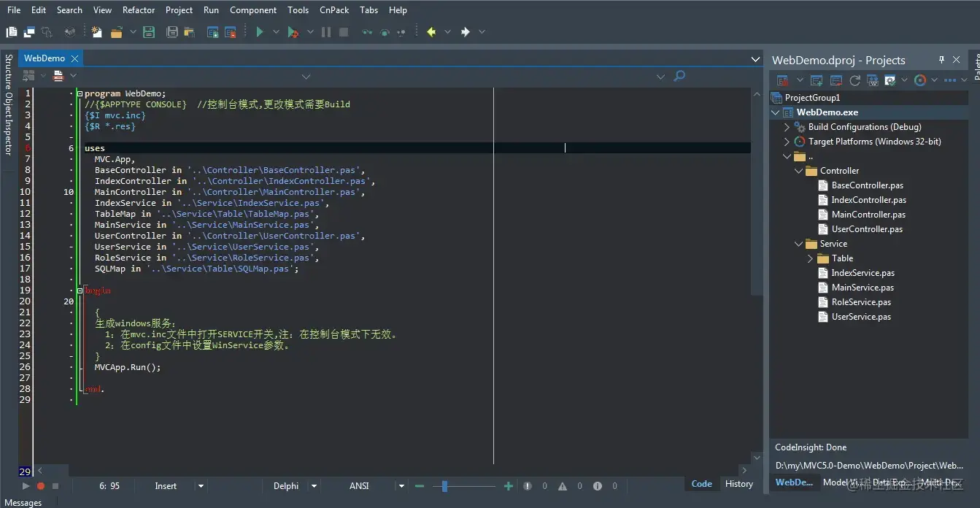
Task: Open the Back navigation history dropdown
Action: (447, 32)
